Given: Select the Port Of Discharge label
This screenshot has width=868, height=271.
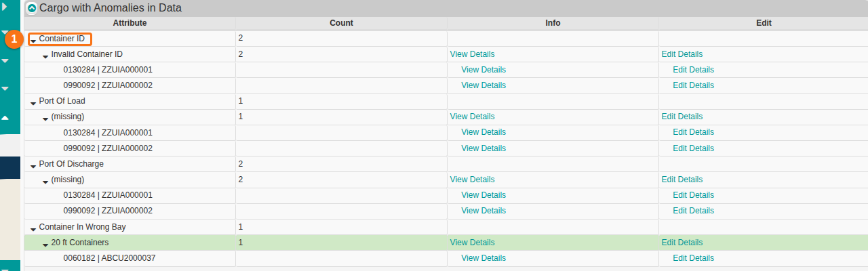Looking at the screenshot, I should tap(71, 164).
